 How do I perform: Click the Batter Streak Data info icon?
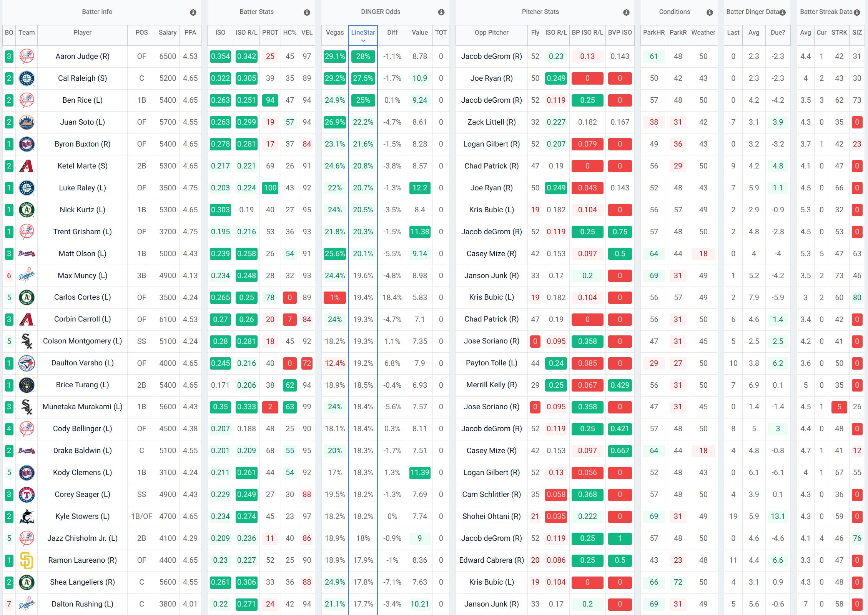(857, 13)
